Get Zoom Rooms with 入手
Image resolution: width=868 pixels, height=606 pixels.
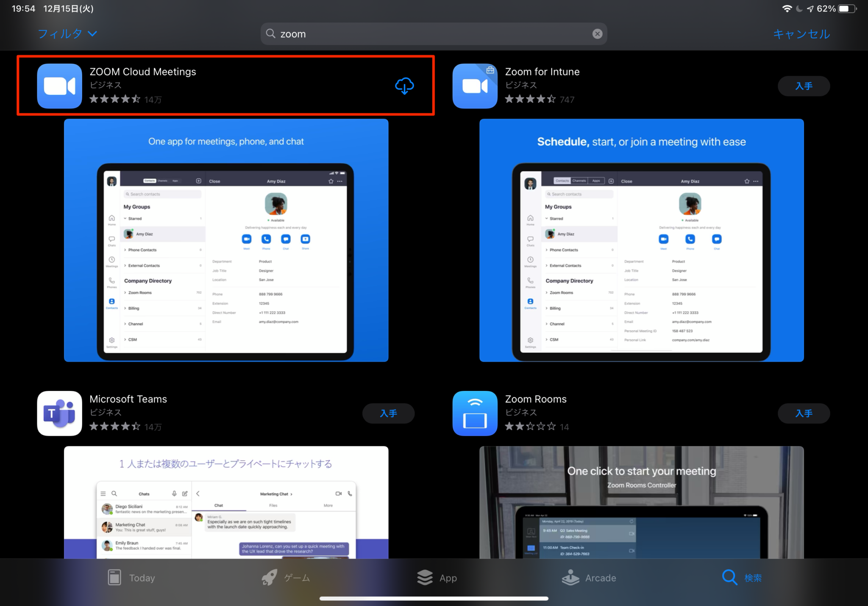click(x=804, y=413)
